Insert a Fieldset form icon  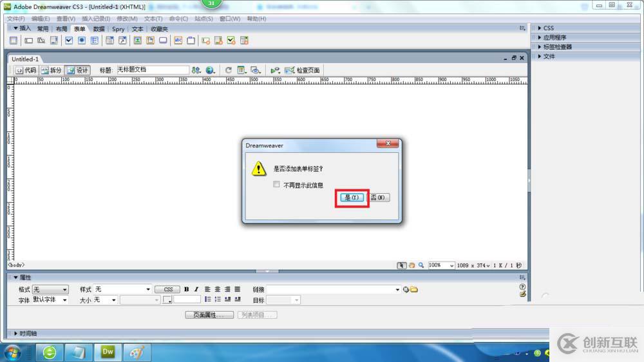191,41
